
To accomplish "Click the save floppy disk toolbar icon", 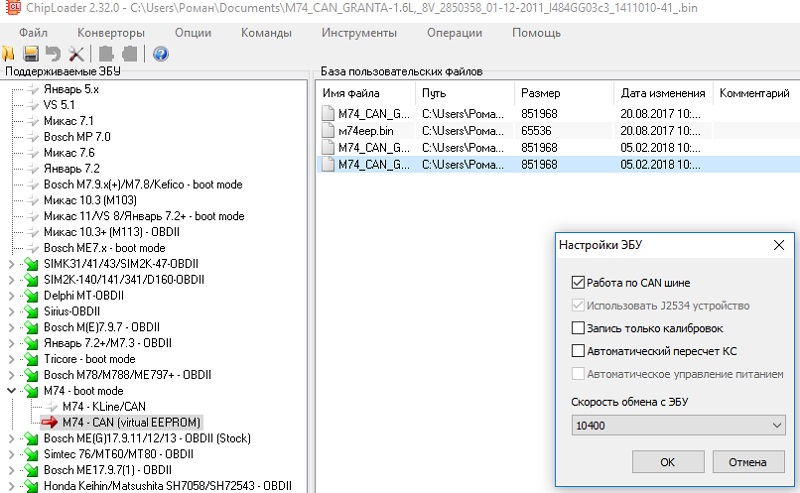I will coord(31,53).
